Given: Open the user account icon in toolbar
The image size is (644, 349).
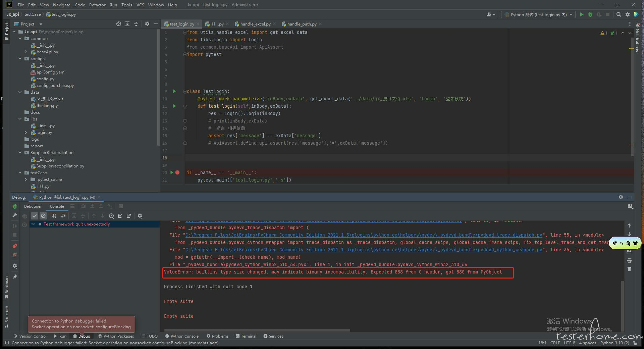Looking at the screenshot, I should coord(490,14).
